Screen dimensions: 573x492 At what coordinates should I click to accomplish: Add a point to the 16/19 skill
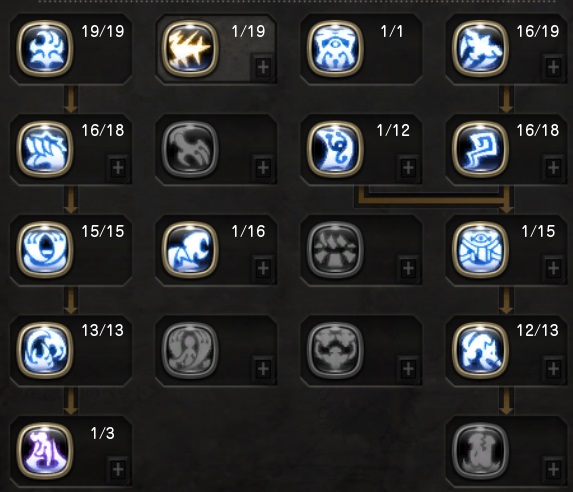pos(553,67)
